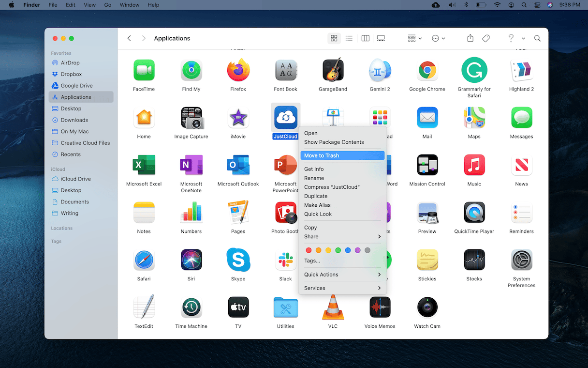Choose Duplicate from the context menu

(x=342, y=196)
